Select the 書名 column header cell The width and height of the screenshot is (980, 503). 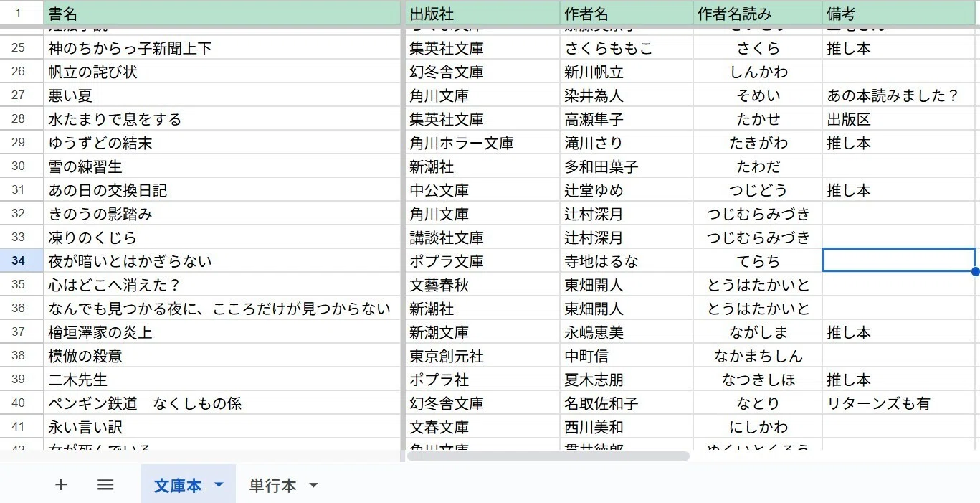pyautogui.click(x=222, y=13)
